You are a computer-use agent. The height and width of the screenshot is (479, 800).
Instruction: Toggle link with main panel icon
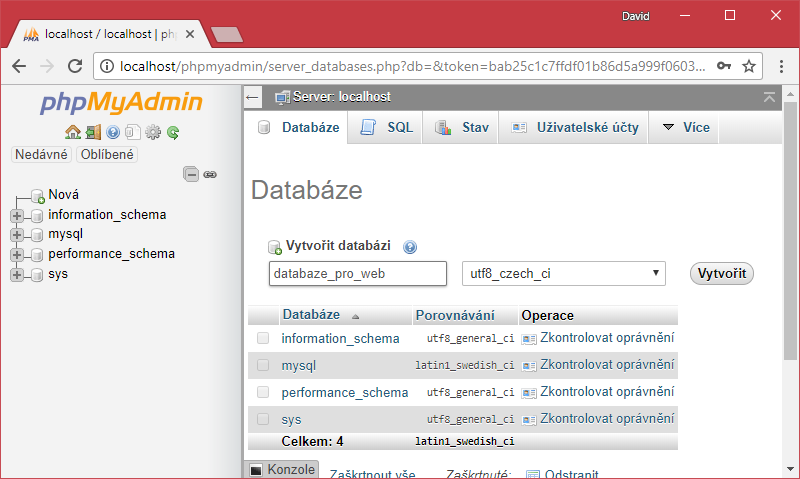point(210,174)
